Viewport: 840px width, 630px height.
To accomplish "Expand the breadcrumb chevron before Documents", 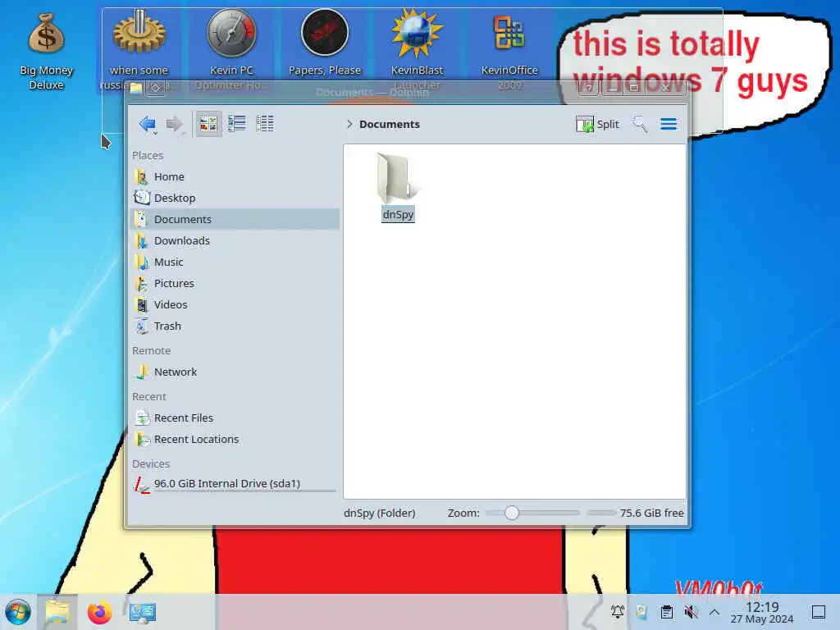I will pos(349,125).
